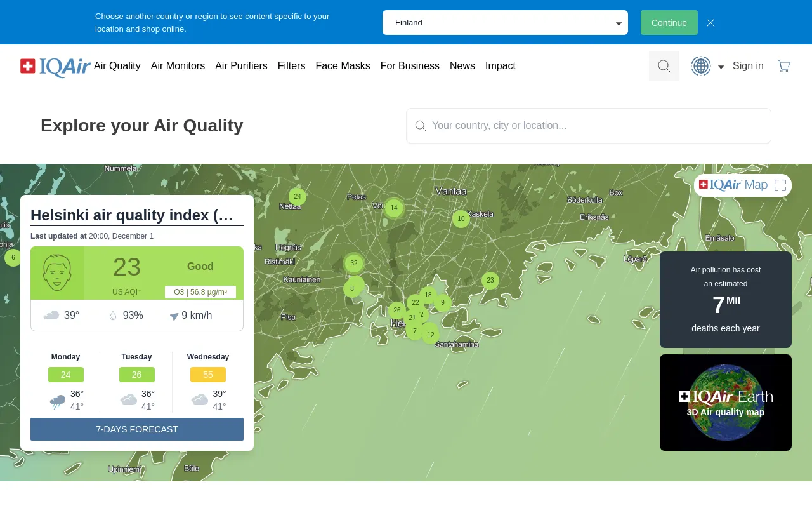Open the site search magnifier icon

click(x=664, y=66)
